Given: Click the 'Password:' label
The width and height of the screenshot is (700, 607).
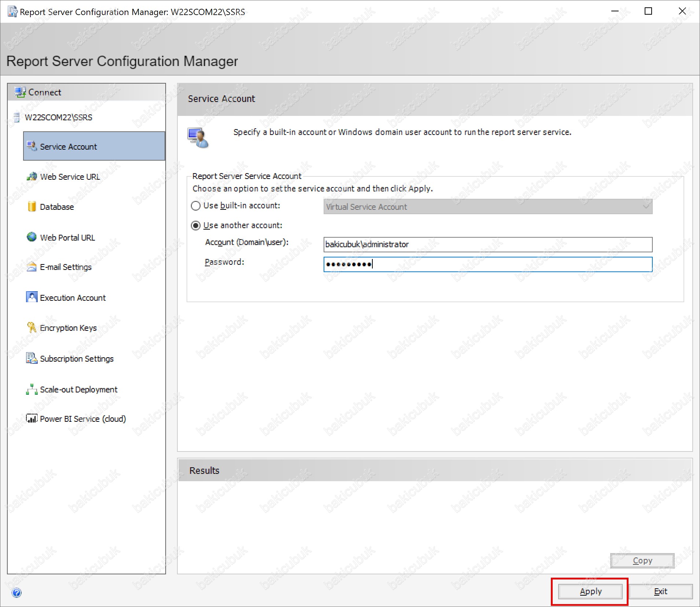Looking at the screenshot, I should tap(224, 262).
